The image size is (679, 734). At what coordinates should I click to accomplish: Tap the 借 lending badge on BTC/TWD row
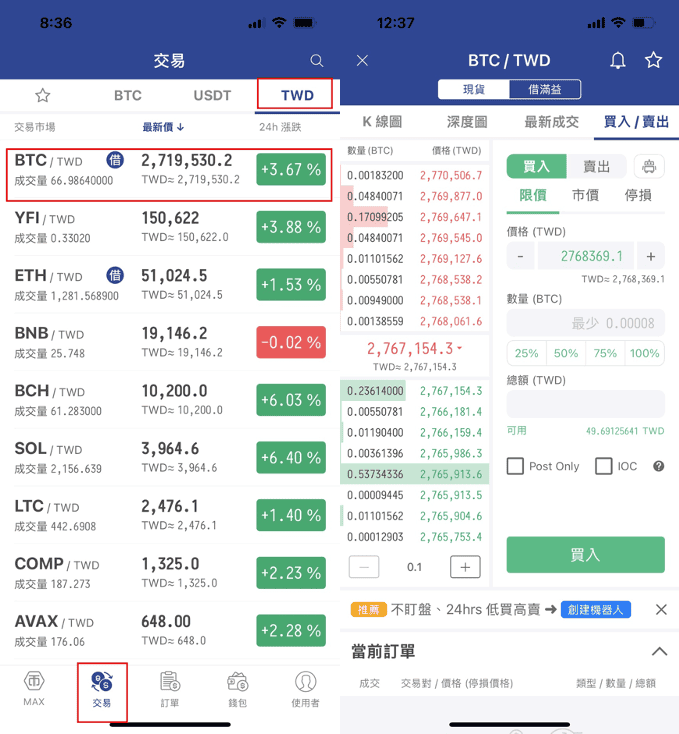(x=115, y=160)
